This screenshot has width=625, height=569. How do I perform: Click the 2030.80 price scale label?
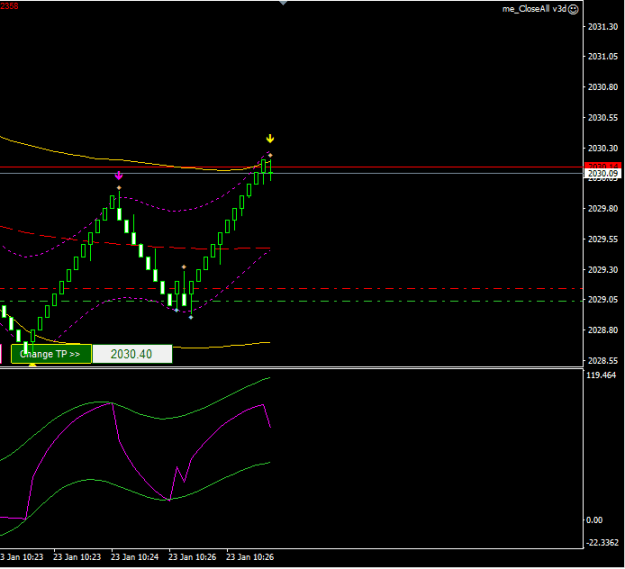603,87
